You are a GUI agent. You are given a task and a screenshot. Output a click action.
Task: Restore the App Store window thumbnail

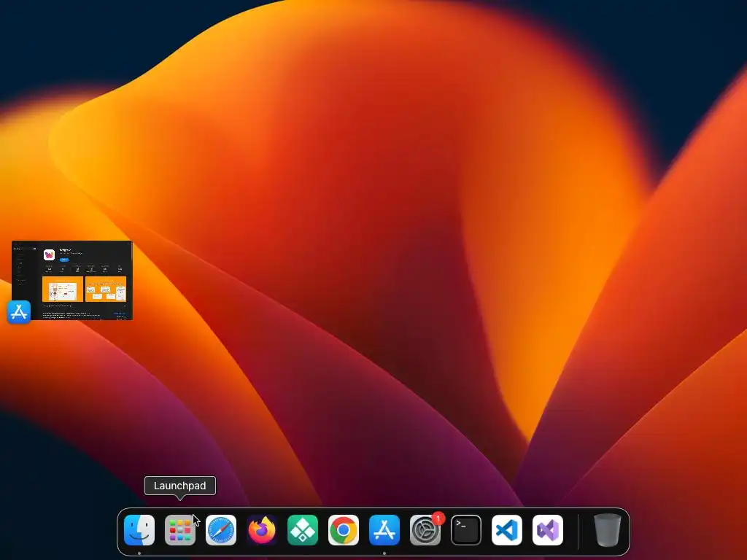click(72, 280)
